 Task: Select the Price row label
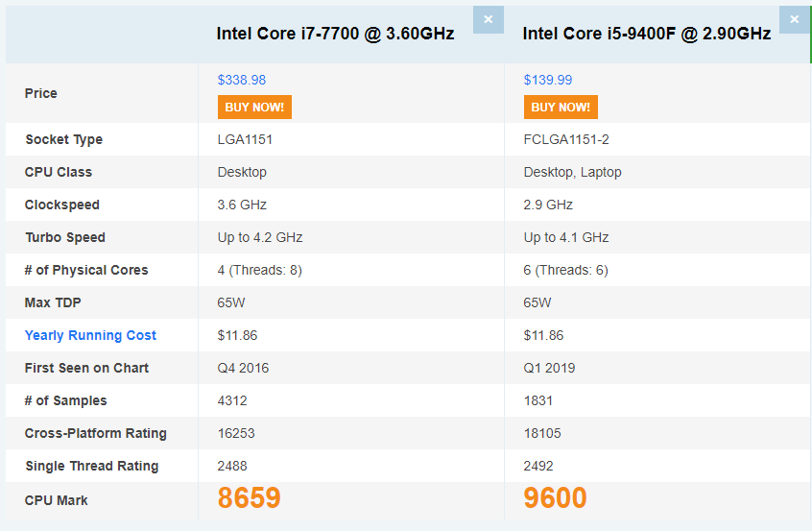tap(41, 93)
